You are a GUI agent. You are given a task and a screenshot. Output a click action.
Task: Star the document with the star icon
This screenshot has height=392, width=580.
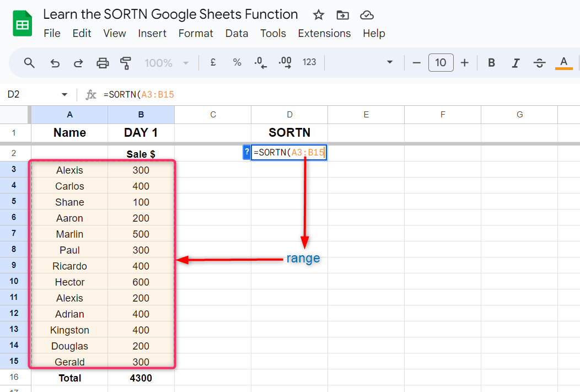(x=318, y=15)
